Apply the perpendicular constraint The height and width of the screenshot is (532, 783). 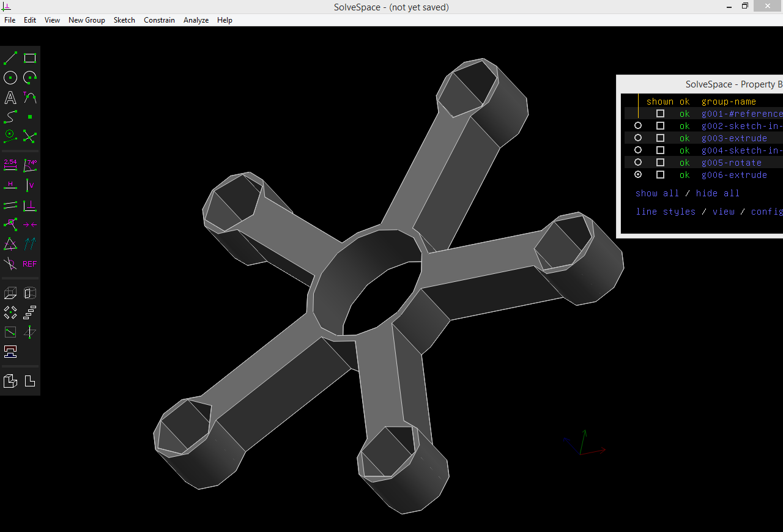(x=30, y=205)
